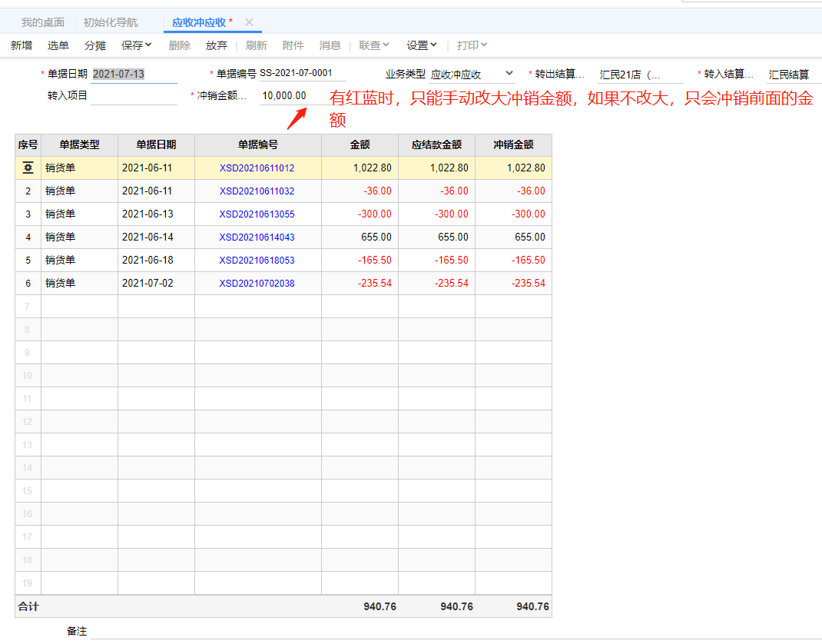Expand the 打印 dropdown
This screenshot has height=644, width=822.
tap(472, 45)
